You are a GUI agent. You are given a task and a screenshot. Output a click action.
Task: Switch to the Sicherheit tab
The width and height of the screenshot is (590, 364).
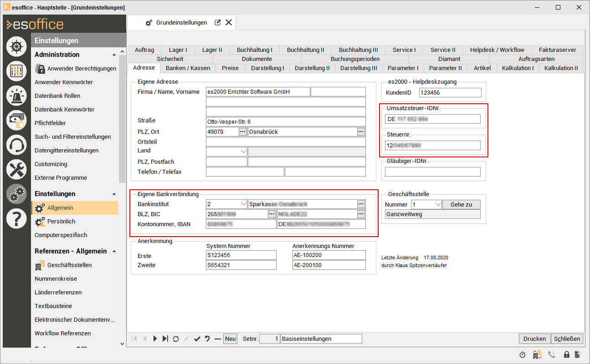tap(170, 59)
